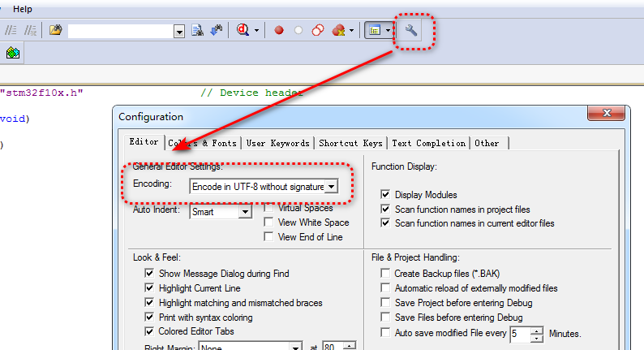Enable the View End of Line checkbox

[x=268, y=236]
